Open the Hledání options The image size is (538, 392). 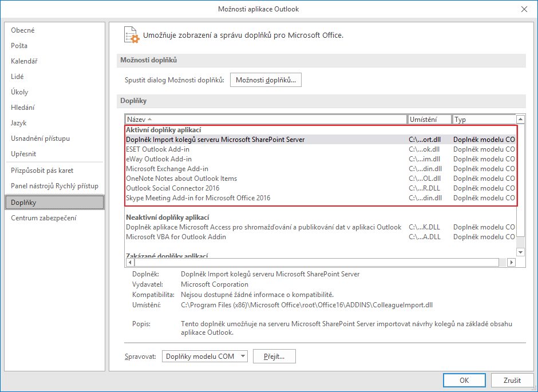pyautogui.click(x=23, y=108)
